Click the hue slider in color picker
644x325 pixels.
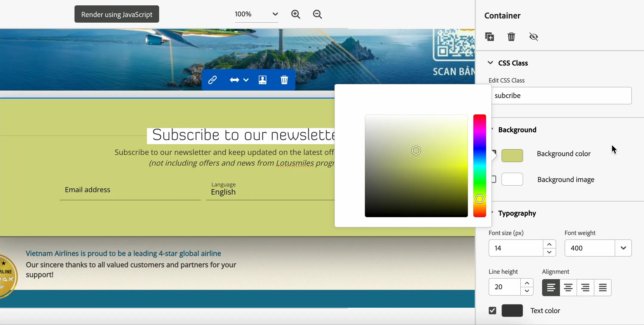[x=480, y=166]
